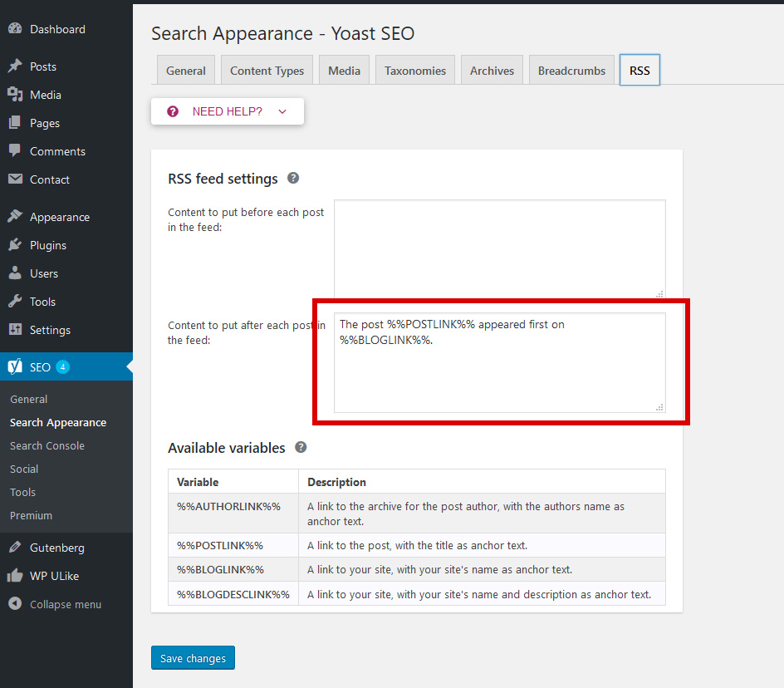The height and width of the screenshot is (688, 784).
Task: Focus the content after each post textarea
Action: tap(499, 362)
